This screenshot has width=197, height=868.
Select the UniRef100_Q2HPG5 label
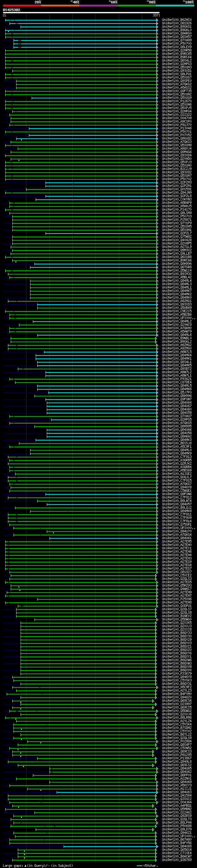(x=176, y=419)
